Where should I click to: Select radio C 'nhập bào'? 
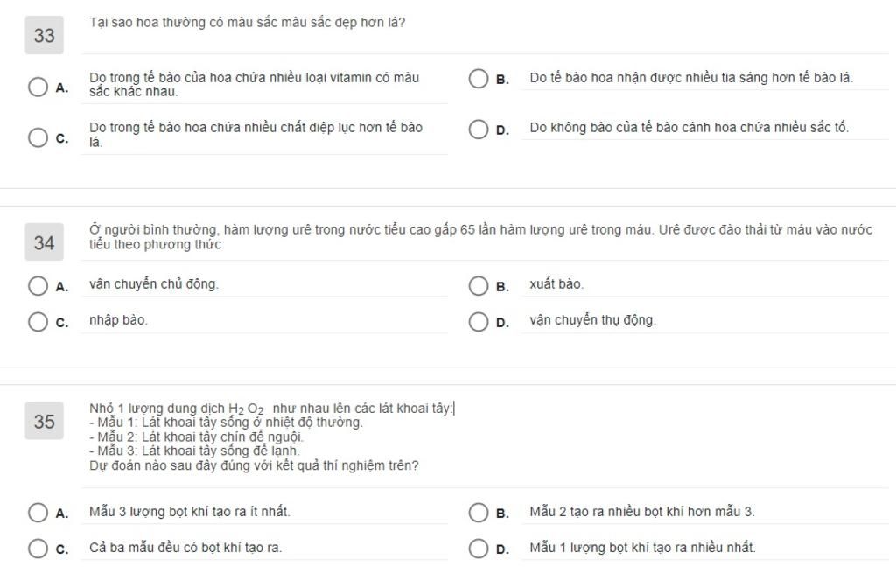[38, 322]
